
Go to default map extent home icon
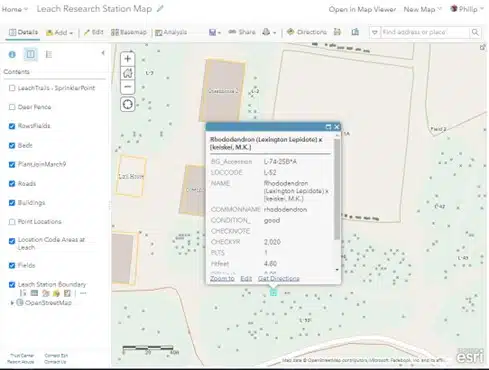(128, 73)
